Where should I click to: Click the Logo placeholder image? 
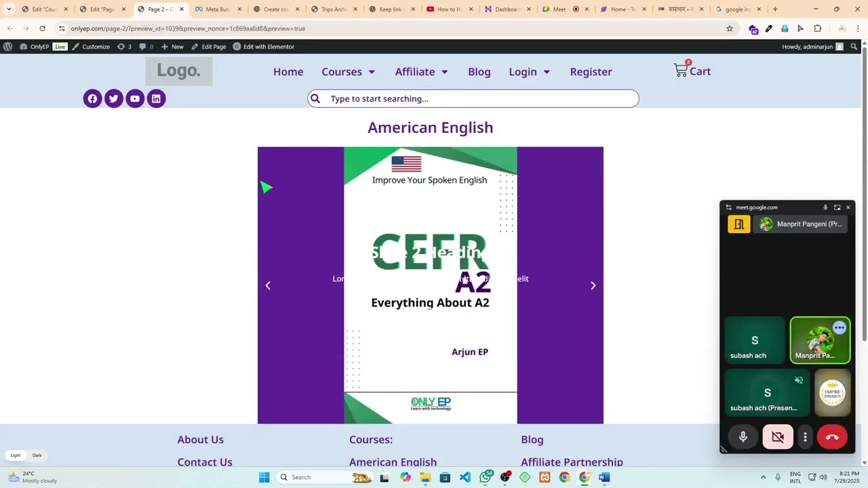pyautogui.click(x=179, y=70)
